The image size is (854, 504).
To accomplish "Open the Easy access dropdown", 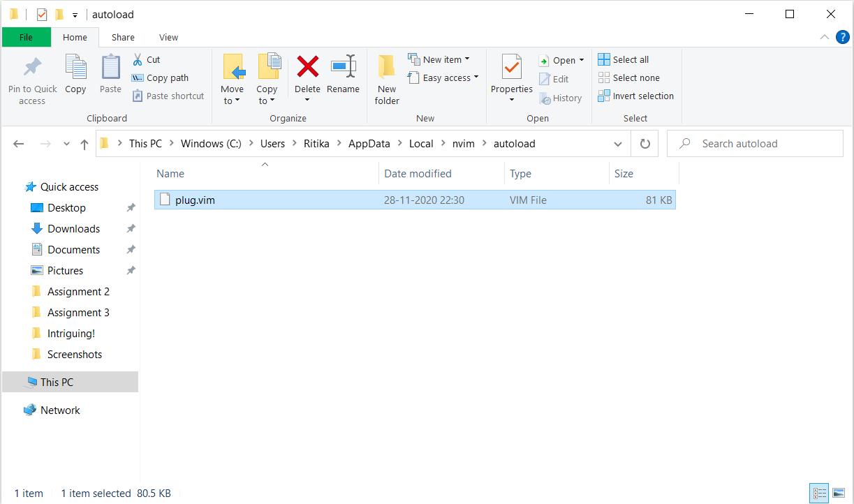I will click(443, 77).
